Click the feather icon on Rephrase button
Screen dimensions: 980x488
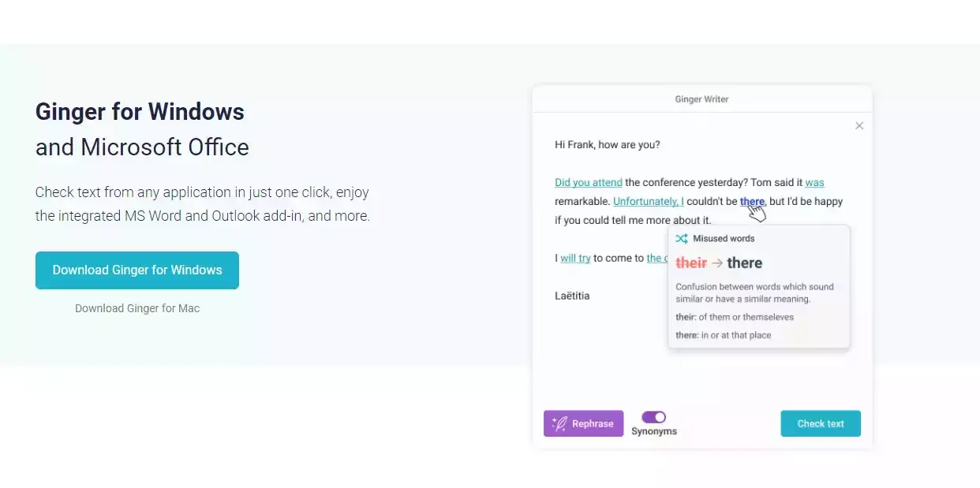point(559,424)
